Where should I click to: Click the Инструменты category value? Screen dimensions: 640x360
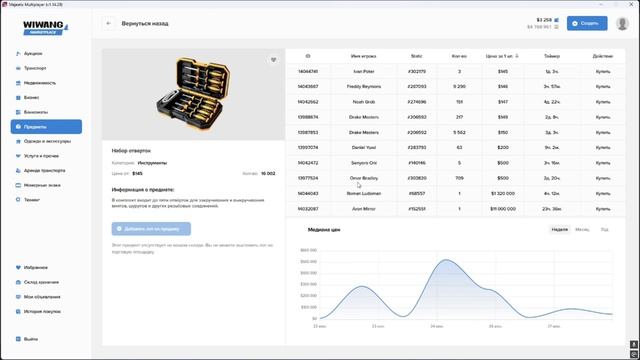point(152,163)
